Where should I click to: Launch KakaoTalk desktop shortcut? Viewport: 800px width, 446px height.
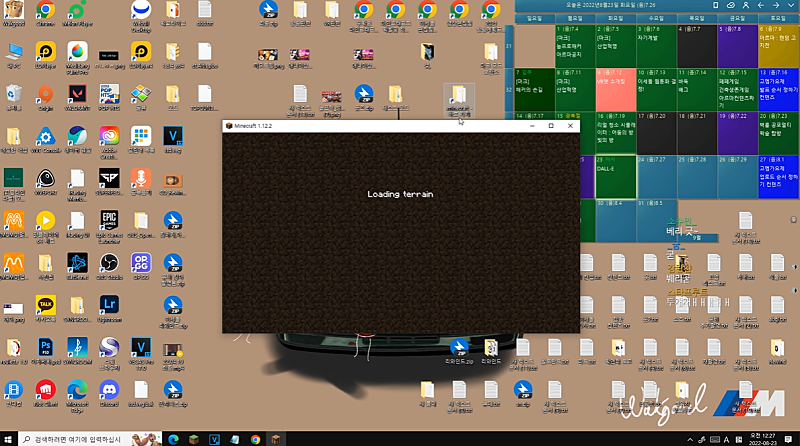point(45,309)
